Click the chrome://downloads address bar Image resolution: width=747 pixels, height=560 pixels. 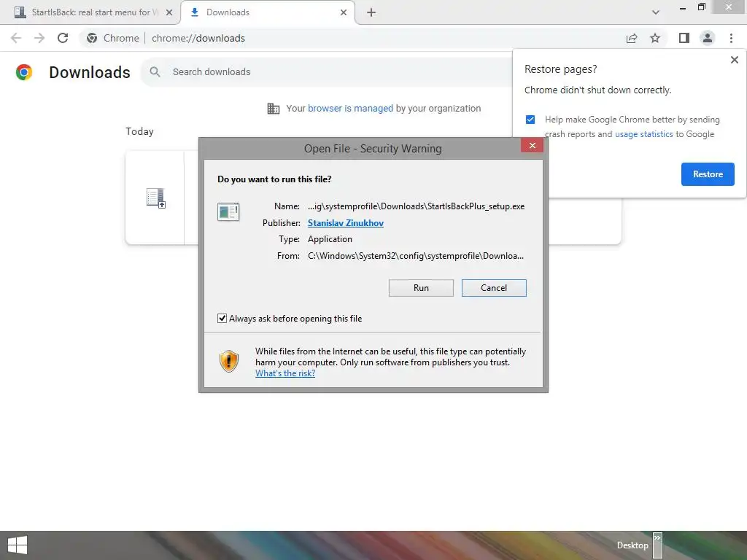coord(198,38)
